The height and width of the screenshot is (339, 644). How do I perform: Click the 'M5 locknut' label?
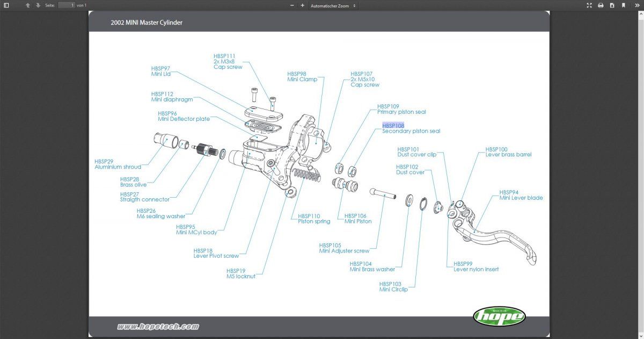click(241, 276)
